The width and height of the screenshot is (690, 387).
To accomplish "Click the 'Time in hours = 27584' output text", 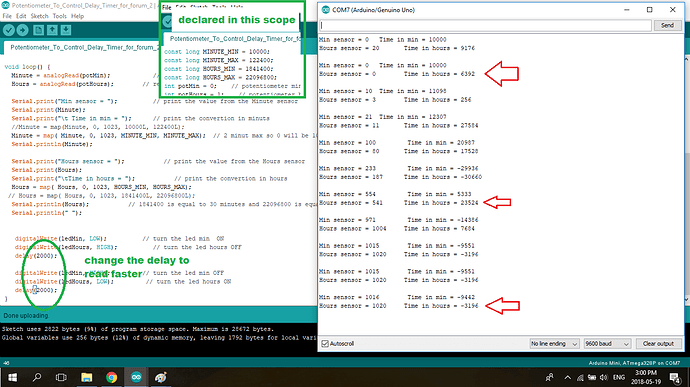I will tap(441, 125).
